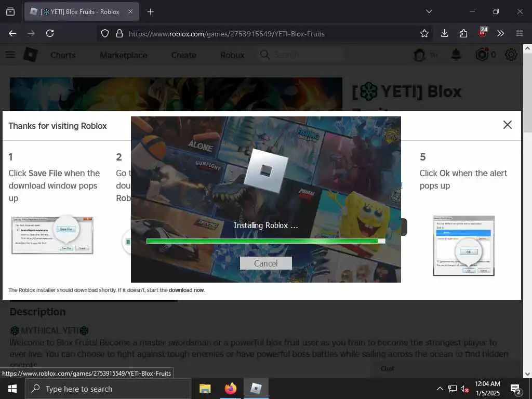Show hidden system tray icons
Screen dimensions: 532x399
(x=440, y=389)
